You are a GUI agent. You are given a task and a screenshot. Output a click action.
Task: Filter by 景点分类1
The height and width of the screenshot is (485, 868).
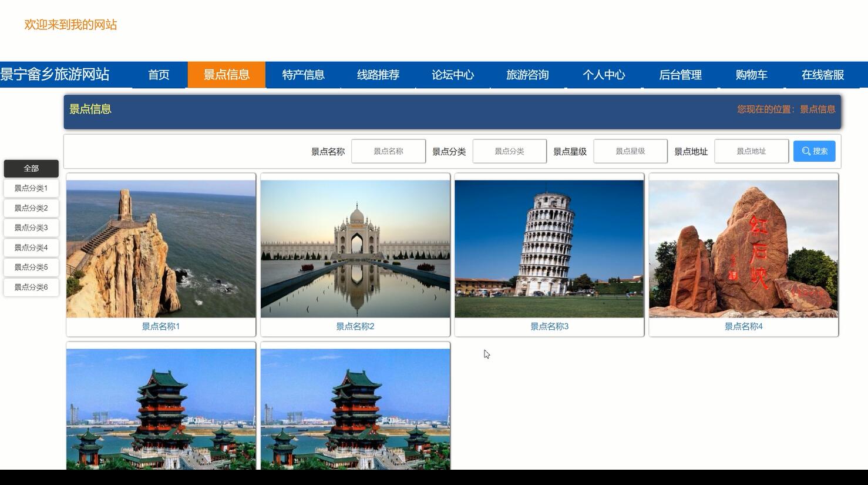31,188
